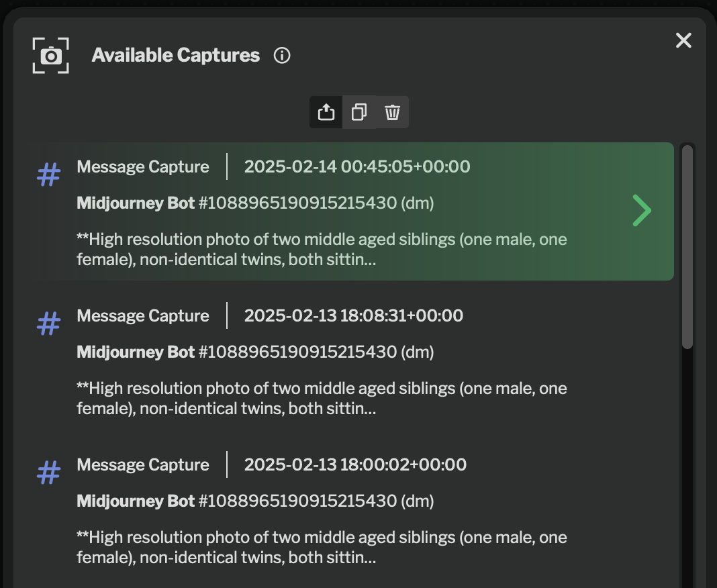Open info tooltip beside Available Captures

pyautogui.click(x=282, y=55)
